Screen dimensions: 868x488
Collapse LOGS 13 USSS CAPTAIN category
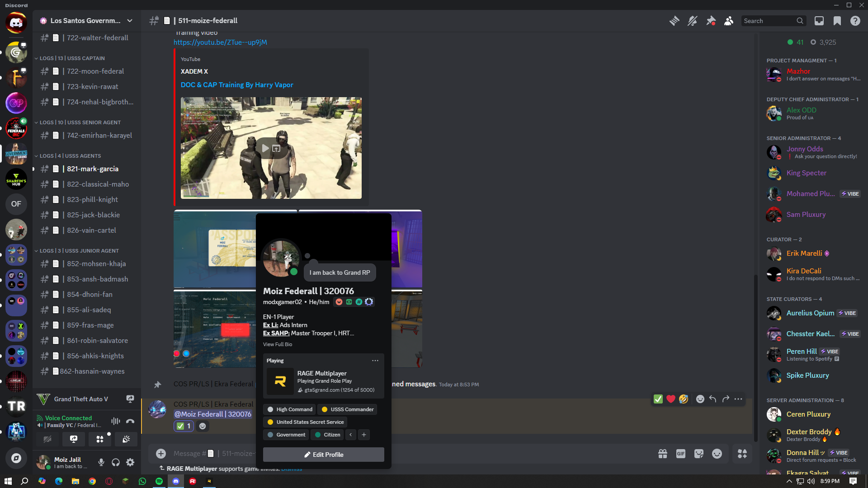point(72,58)
